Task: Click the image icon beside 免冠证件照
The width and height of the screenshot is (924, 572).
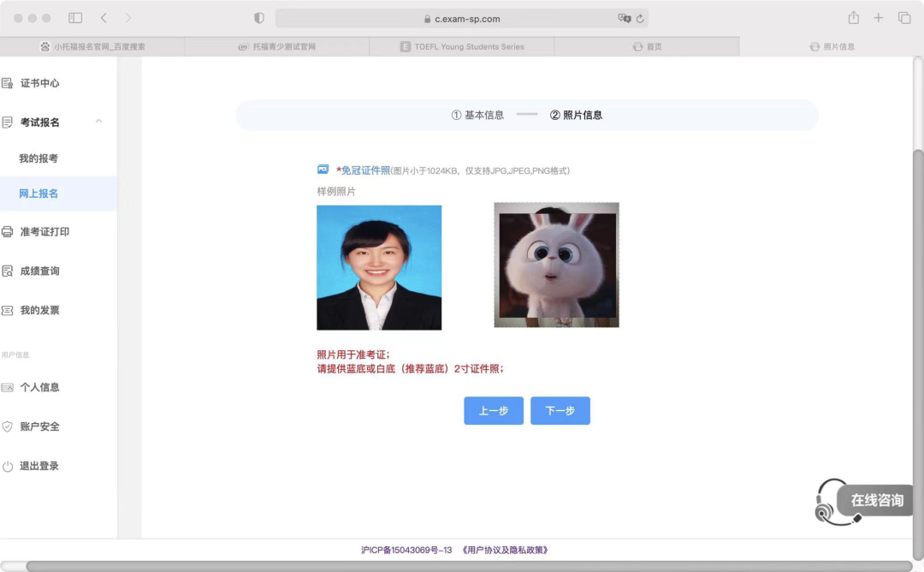Action: [x=323, y=170]
